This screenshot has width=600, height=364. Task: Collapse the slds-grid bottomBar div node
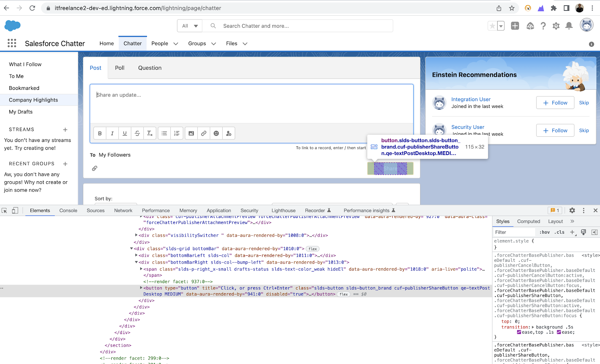[x=131, y=248]
